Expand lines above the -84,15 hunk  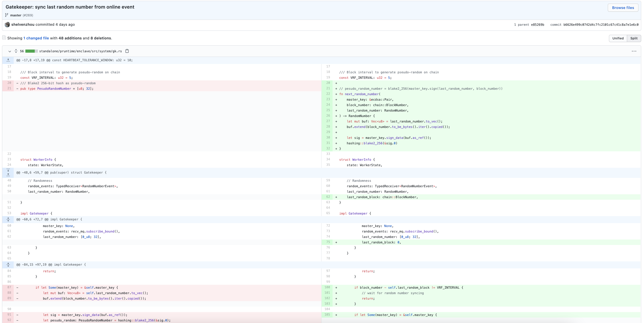(x=8, y=264)
